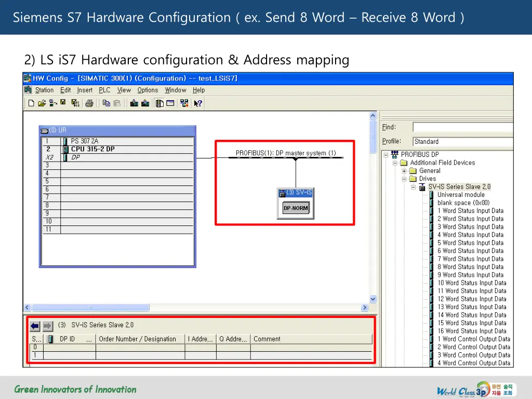Click the DP ID column header

click(x=70, y=339)
